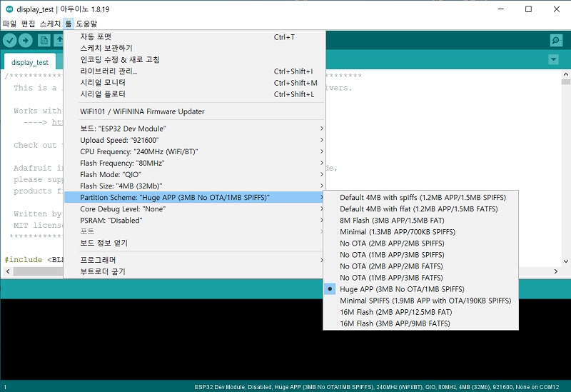Expand Core Debug Level None submenu

194,208
